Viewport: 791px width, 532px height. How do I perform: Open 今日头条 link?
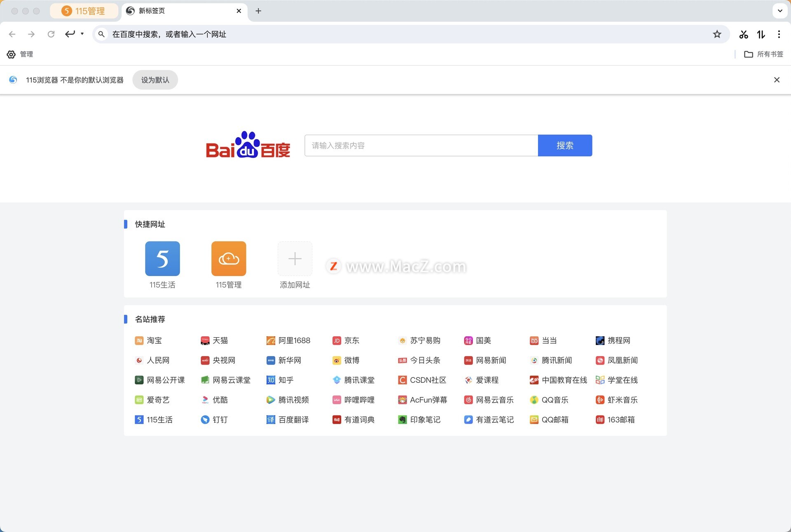coord(419,360)
